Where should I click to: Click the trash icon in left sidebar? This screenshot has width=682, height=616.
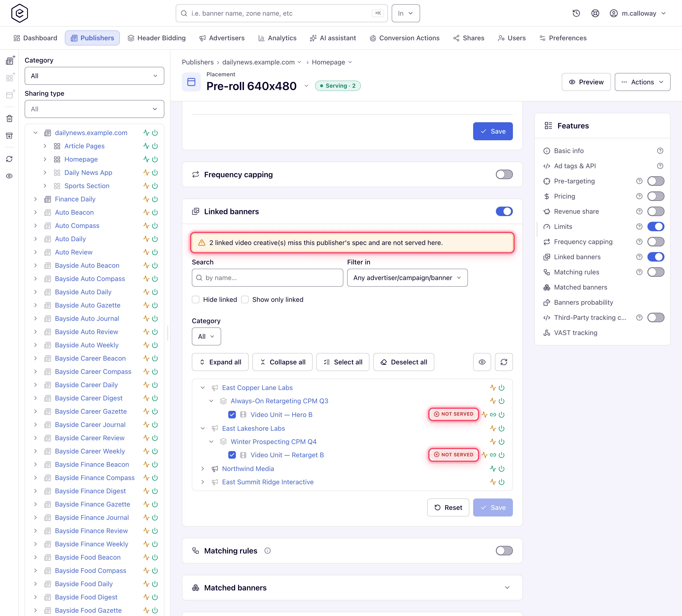pyautogui.click(x=9, y=118)
